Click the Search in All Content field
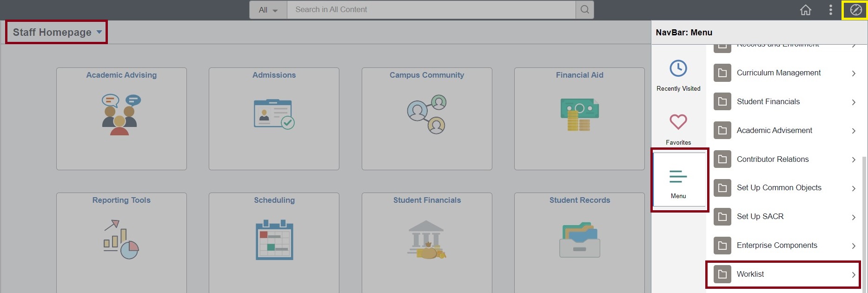Screen dimensions: 868x293 coord(431,10)
